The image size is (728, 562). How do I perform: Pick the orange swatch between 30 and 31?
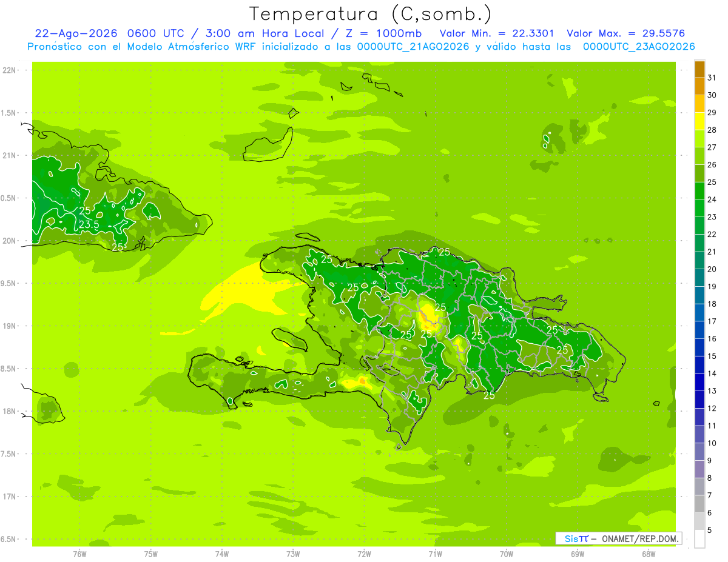coord(699,87)
